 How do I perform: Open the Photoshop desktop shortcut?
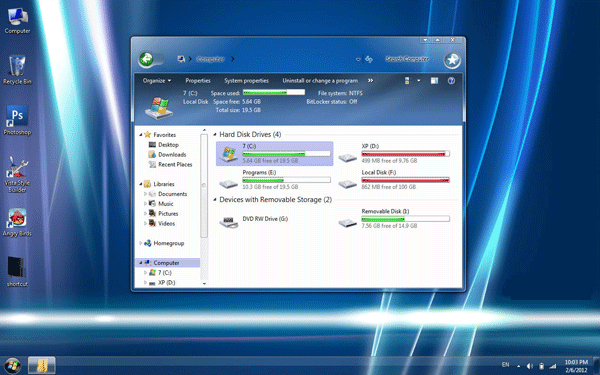tap(17, 120)
